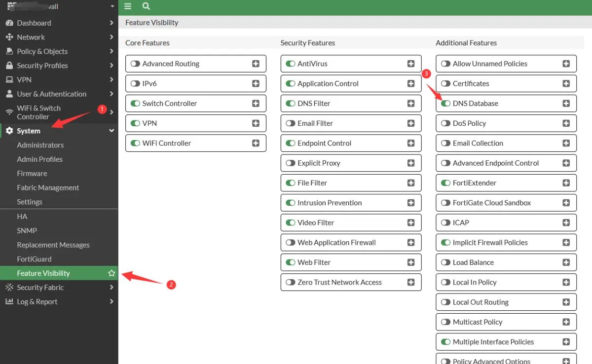Collapse the System section chevron
This screenshot has width=592, height=364.
click(x=111, y=131)
